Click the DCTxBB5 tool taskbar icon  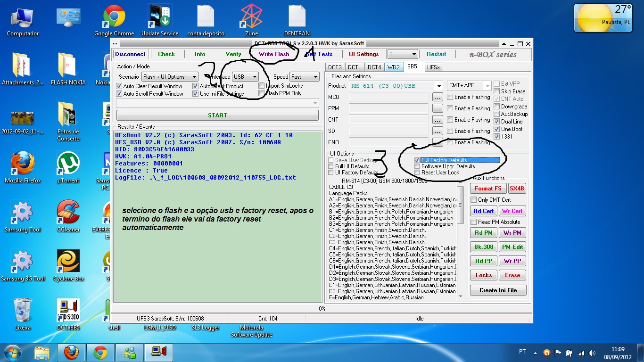point(158,352)
